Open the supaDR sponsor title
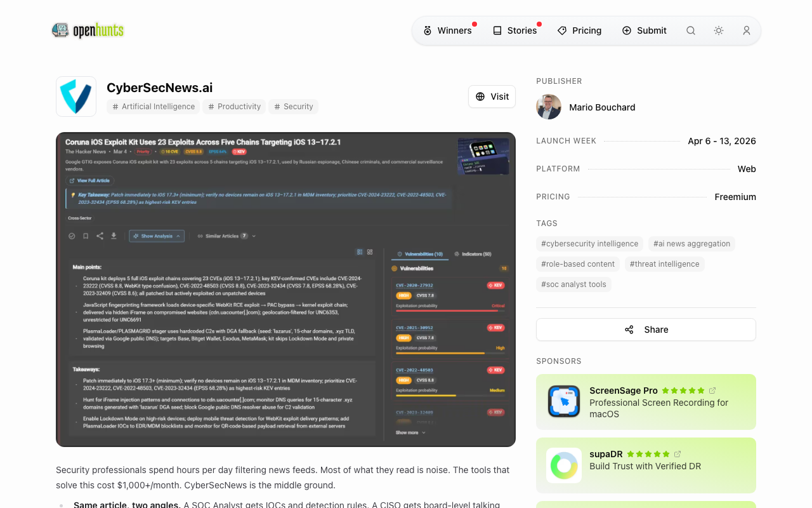Screen dimensions: 812x508 (606, 454)
